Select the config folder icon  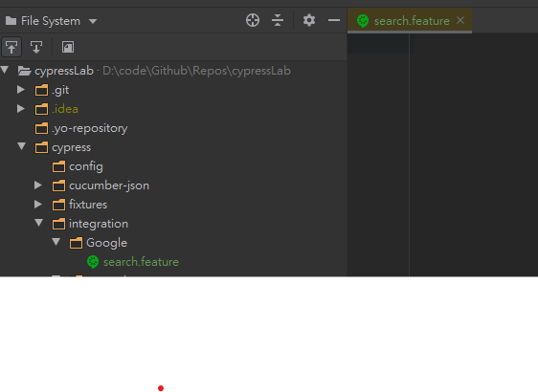pos(58,166)
